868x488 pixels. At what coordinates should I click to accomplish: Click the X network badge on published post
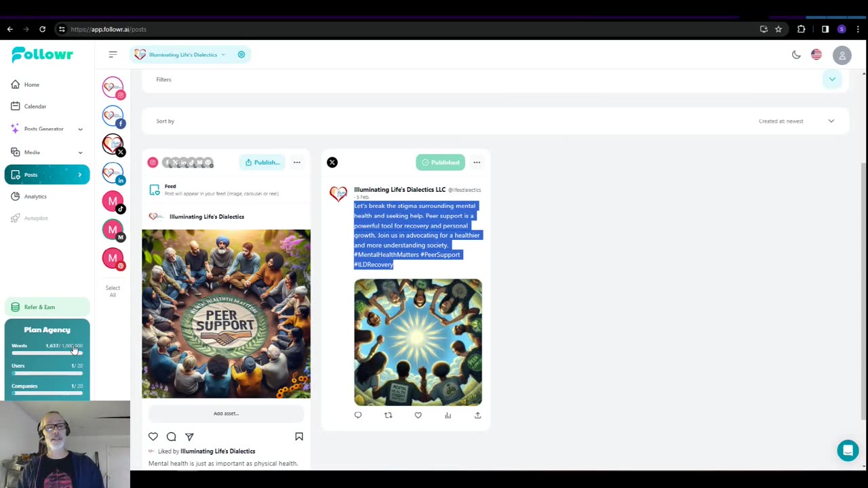[332, 162]
